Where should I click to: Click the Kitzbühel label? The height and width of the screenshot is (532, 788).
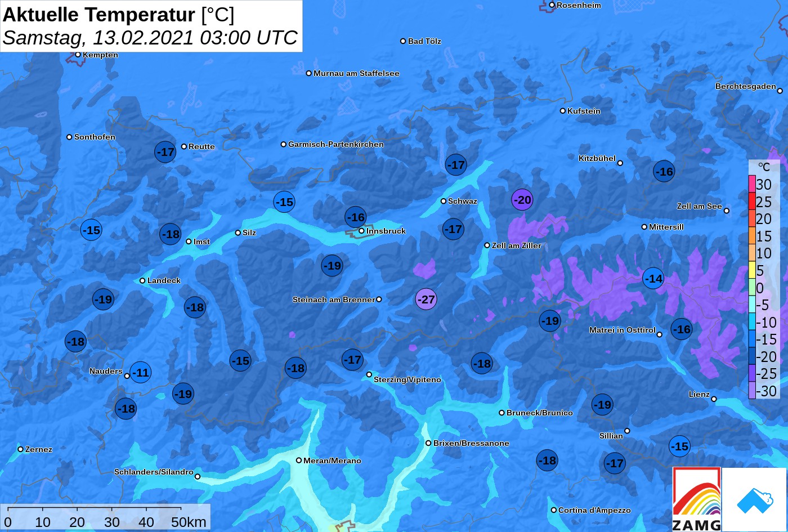(x=597, y=158)
